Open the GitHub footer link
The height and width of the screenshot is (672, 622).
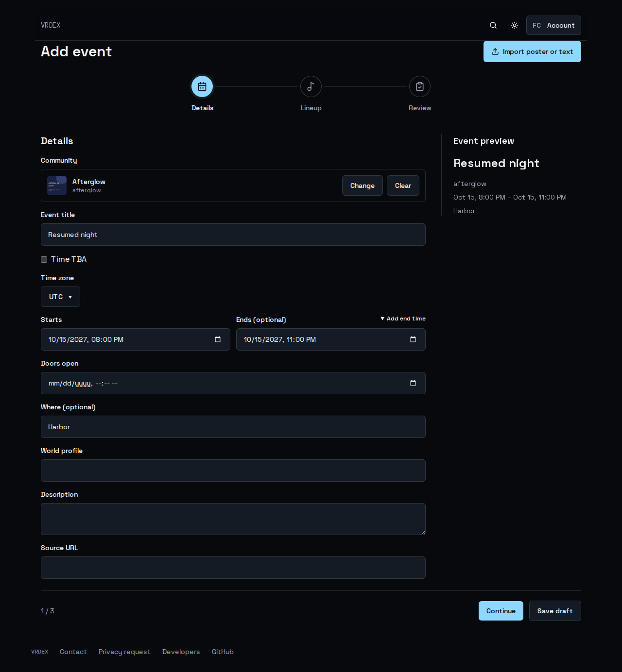pos(223,652)
